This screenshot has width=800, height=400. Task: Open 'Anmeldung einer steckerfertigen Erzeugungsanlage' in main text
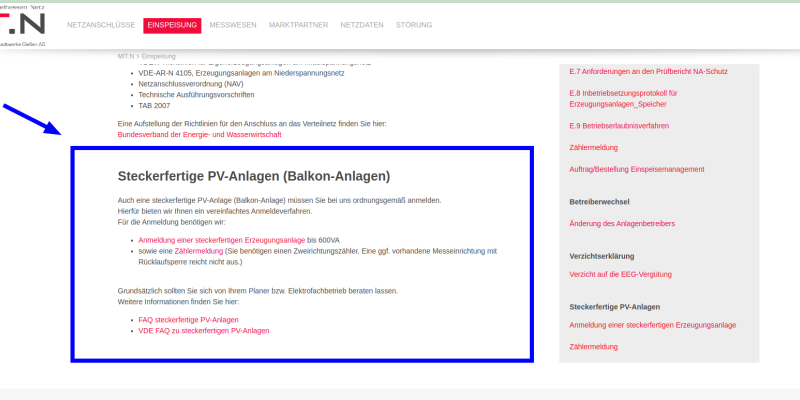[221, 240]
